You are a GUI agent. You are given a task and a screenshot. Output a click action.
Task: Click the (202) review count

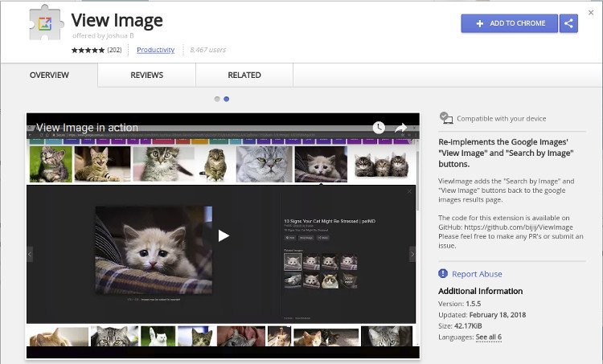(x=114, y=50)
